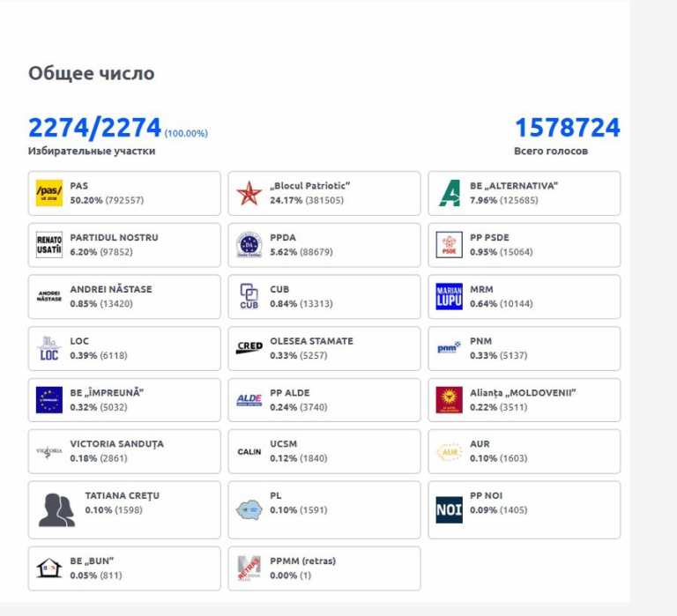
Task: Click the green ALTERNATIVA bloc logo
Action: click(449, 193)
